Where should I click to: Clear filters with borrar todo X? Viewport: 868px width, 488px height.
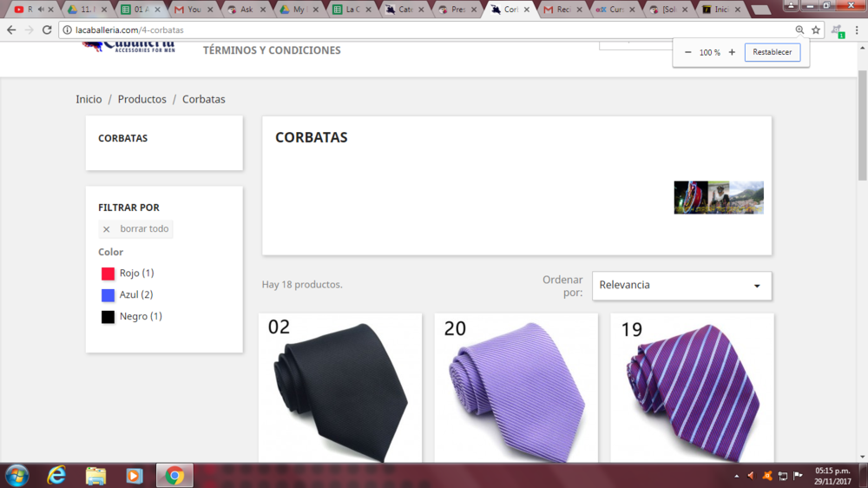[x=106, y=228]
